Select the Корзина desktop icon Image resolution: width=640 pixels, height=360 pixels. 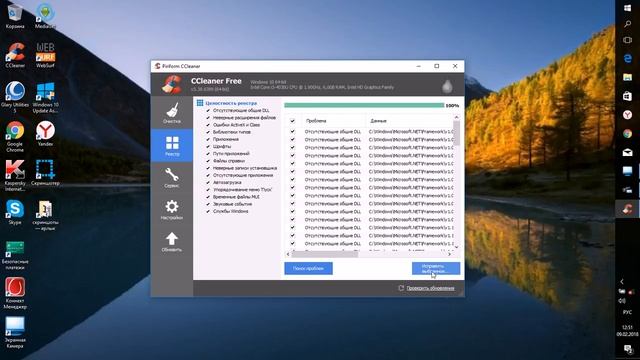(x=15, y=16)
